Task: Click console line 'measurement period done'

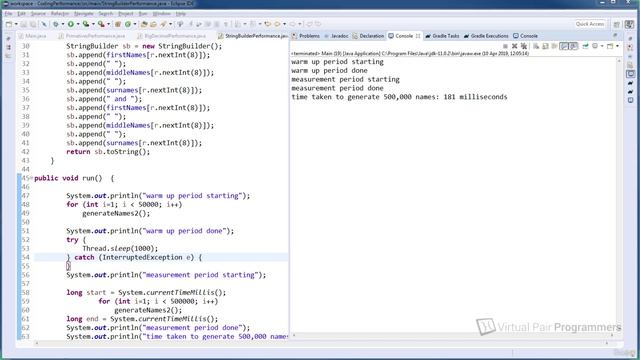Action: click(x=337, y=88)
